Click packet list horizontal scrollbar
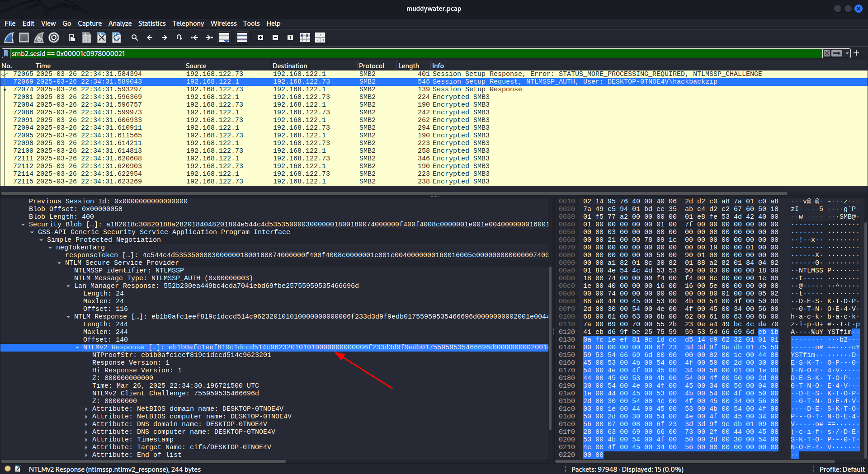The height and width of the screenshot is (474, 868). [393, 193]
